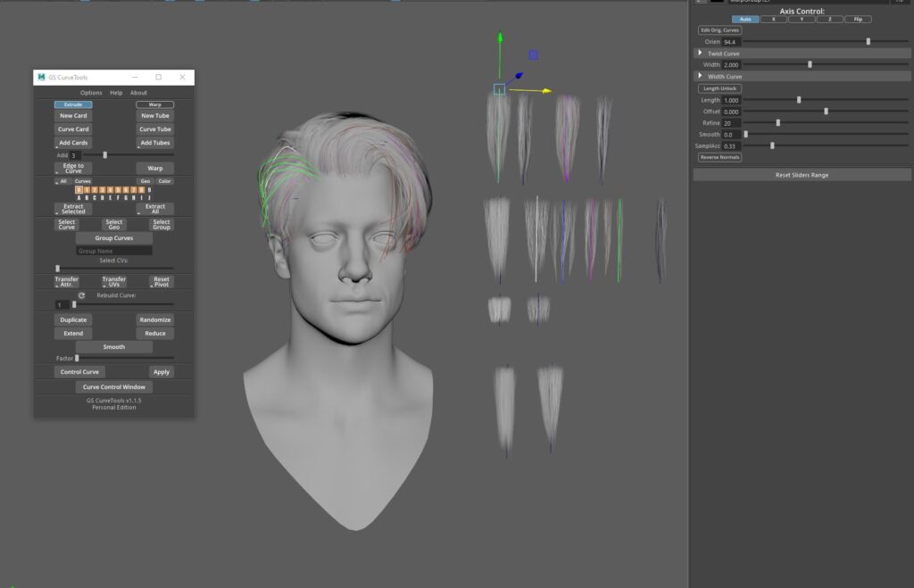Image resolution: width=914 pixels, height=588 pixels.
Task: Click the Geo display filter icon
Action: click(x=144, y=181)
